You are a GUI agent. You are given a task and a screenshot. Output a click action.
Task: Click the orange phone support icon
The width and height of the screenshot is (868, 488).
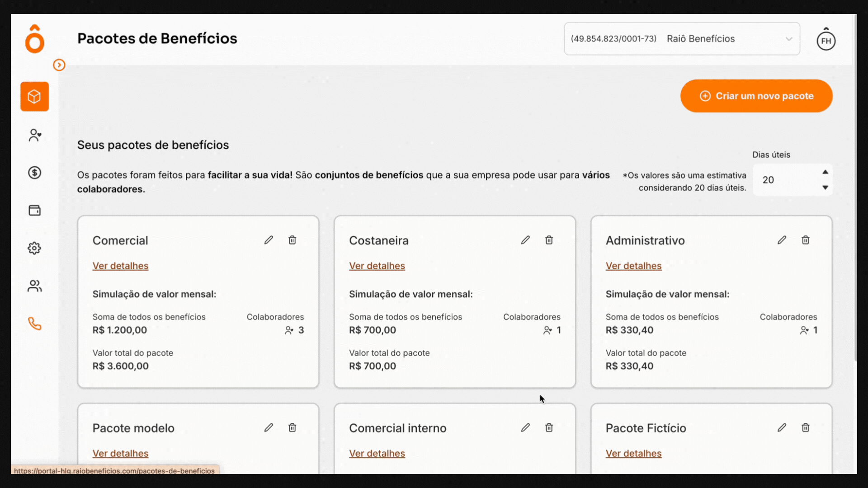(x=34, y=324)
